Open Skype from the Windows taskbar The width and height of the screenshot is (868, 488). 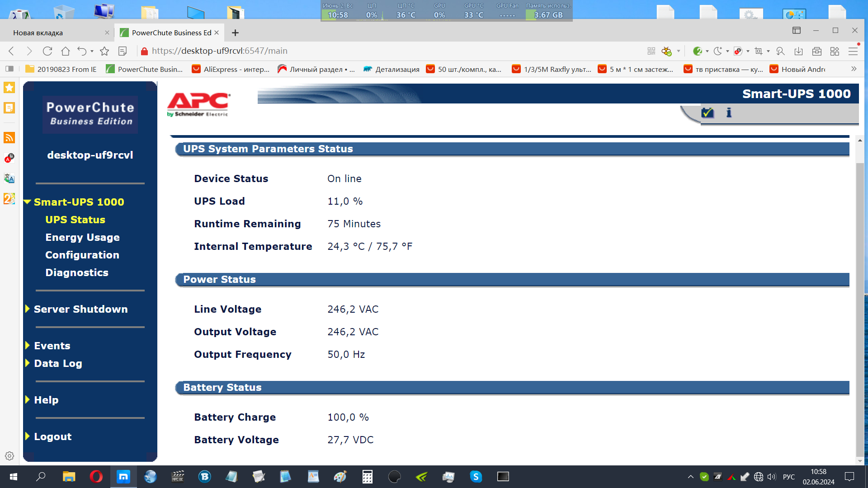click(476, 477)
